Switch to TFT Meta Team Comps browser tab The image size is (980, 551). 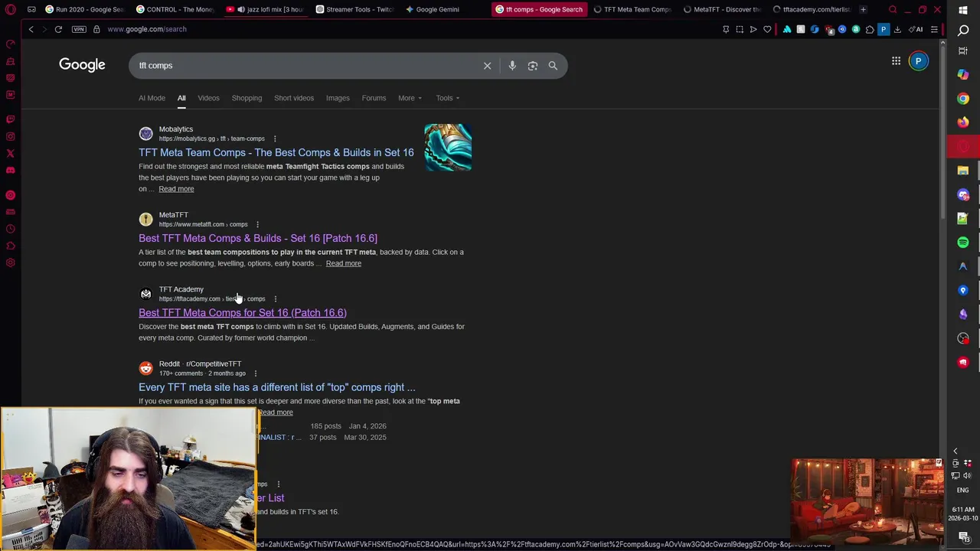coord(632,9)
